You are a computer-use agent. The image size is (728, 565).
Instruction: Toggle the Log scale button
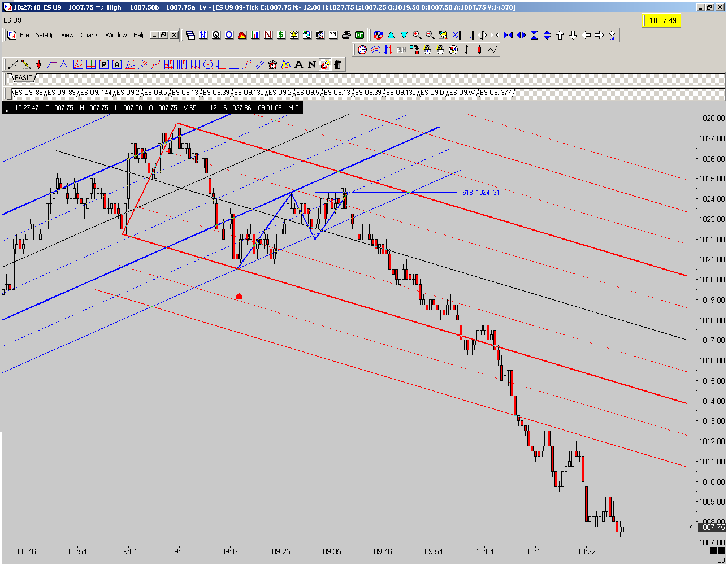(469, 35)
